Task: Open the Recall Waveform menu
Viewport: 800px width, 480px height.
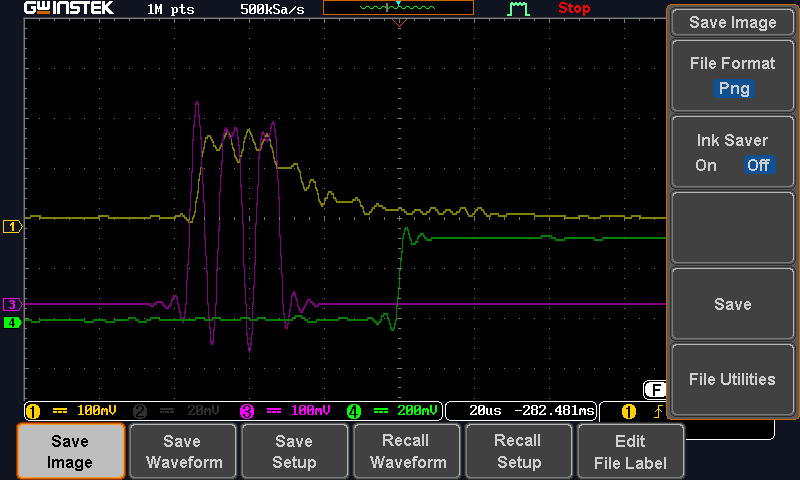Action: pos(407,451)
